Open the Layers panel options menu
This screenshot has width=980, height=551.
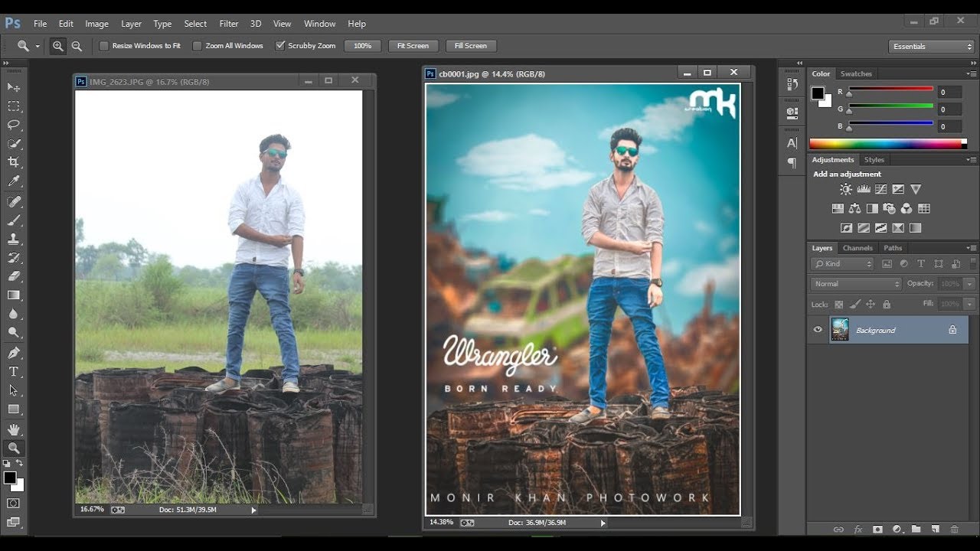point(971,248)
